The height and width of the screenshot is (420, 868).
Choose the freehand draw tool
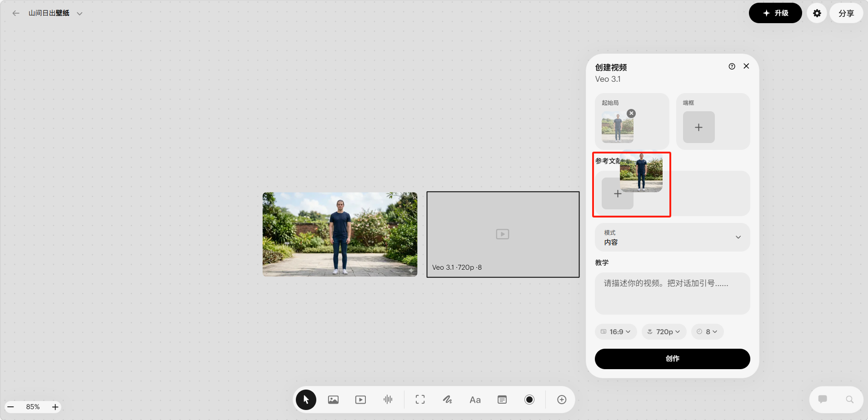447,400
